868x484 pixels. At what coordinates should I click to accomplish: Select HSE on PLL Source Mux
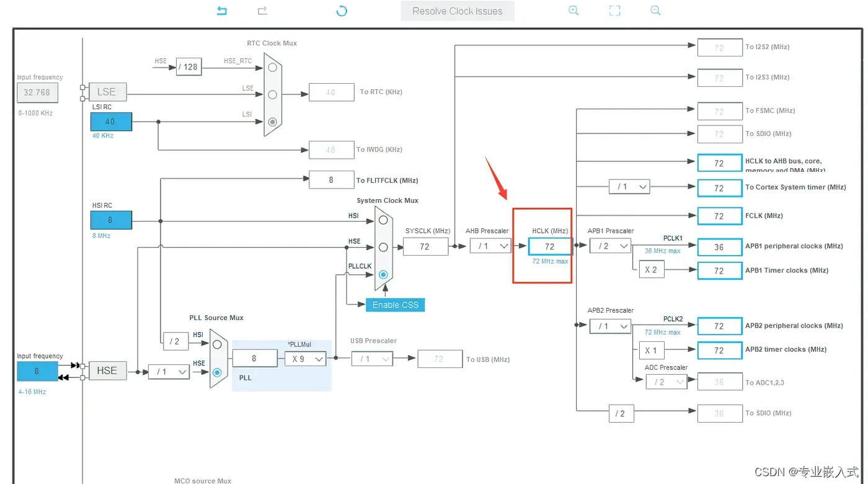pyautogui.click(x=216, y=372)
